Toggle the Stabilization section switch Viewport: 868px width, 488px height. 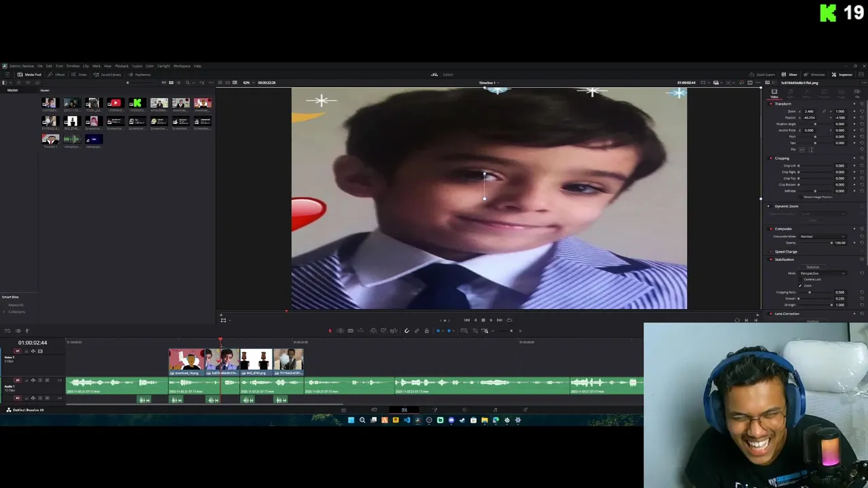[x=771, y=260]
